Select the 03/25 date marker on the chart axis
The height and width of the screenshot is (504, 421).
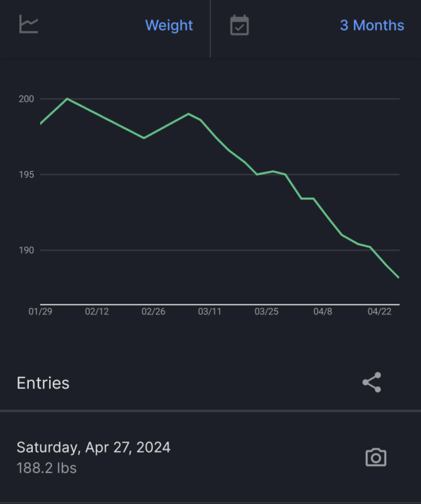(x=266, y=312)
